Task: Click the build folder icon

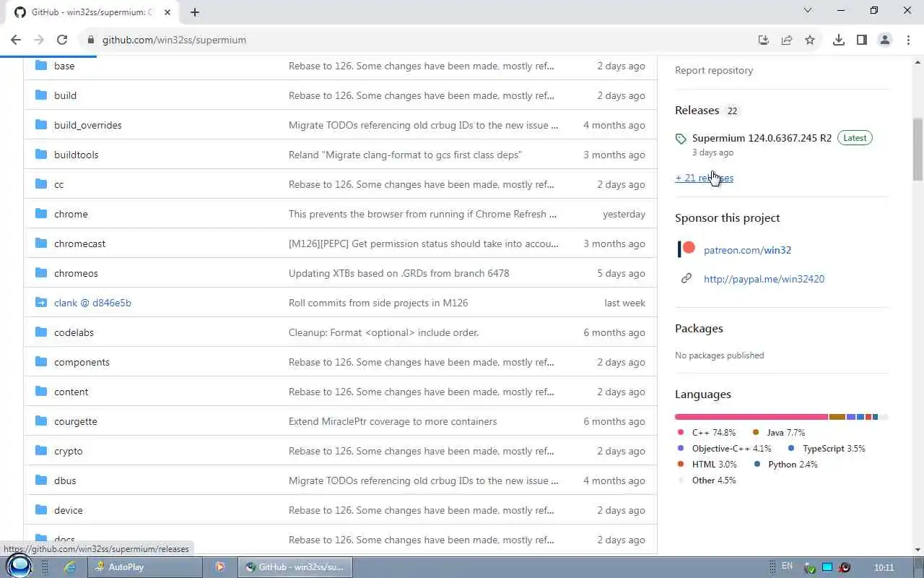Action: [x=41, y=95]
